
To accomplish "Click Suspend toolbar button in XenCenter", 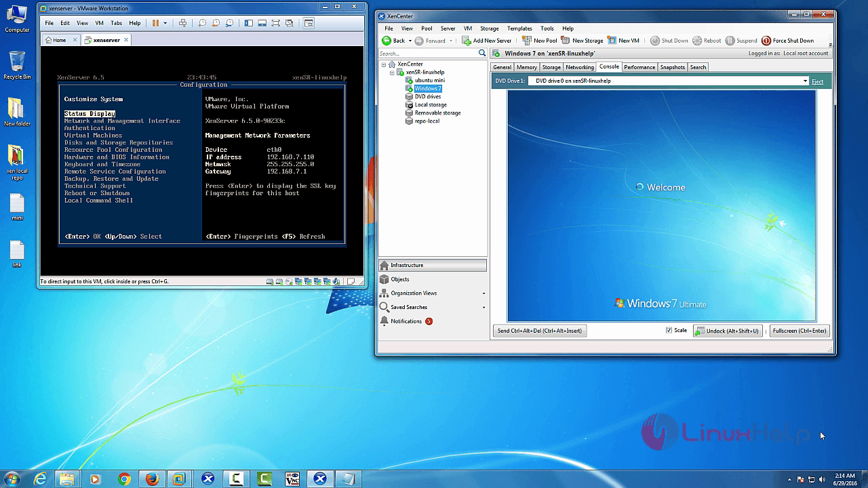I will [741, 41].
